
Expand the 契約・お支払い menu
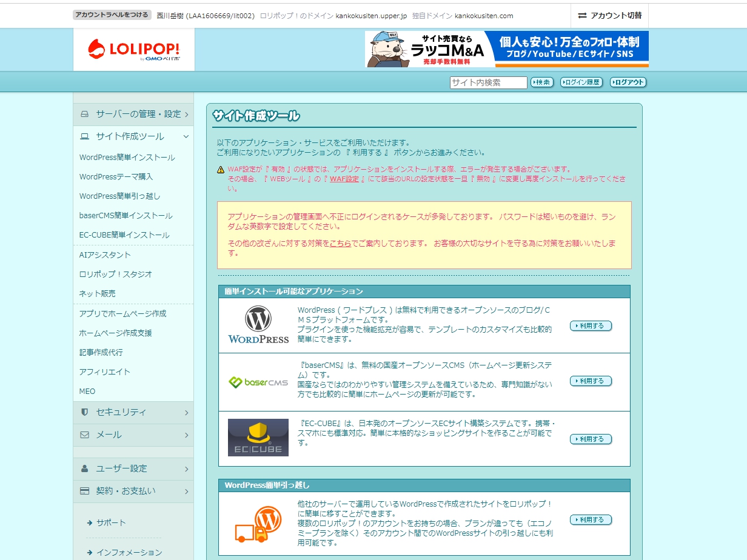133,491
